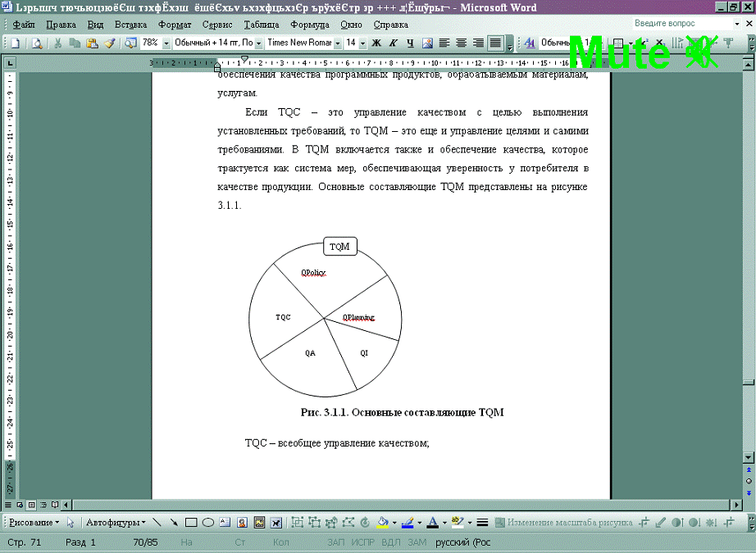Insert a Text Box from drawing toolbar
Screen dimensions: 756x553
[x=225, y=522]
